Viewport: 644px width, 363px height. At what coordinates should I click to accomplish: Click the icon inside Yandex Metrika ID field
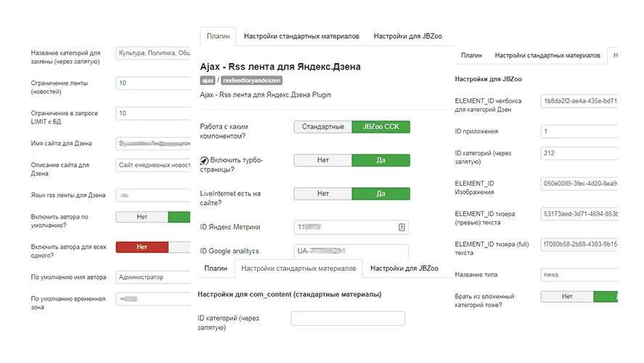click(x=402, y=227)
